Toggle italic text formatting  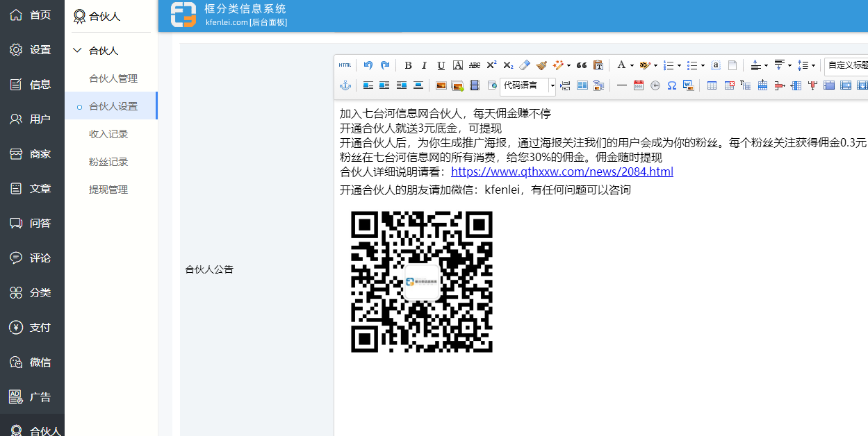coord(424,65)
